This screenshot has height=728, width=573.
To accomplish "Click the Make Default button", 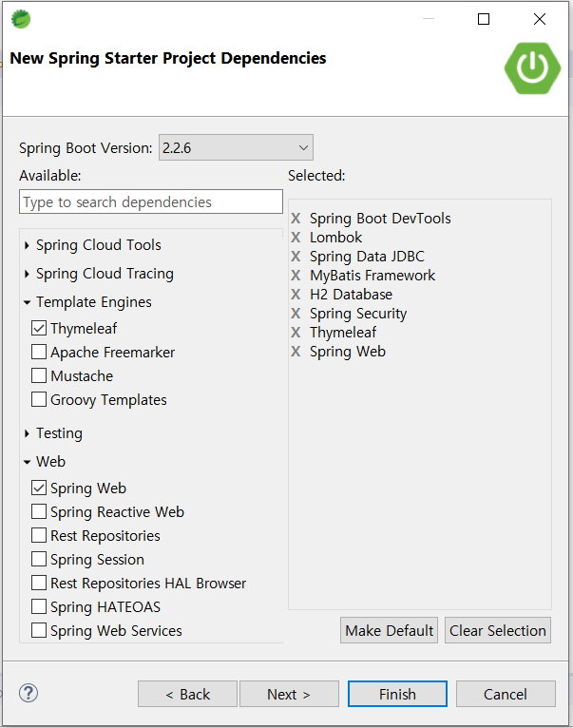I will pos(389,630).
